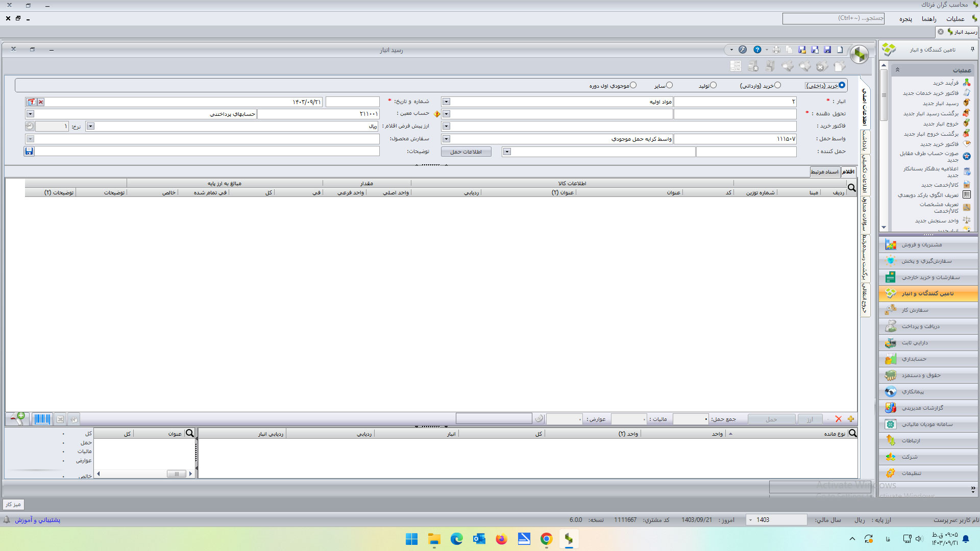Viewport: 980px width, 551px height.
Task: Open the عملیات menu
Action: (x=955, y=19)
